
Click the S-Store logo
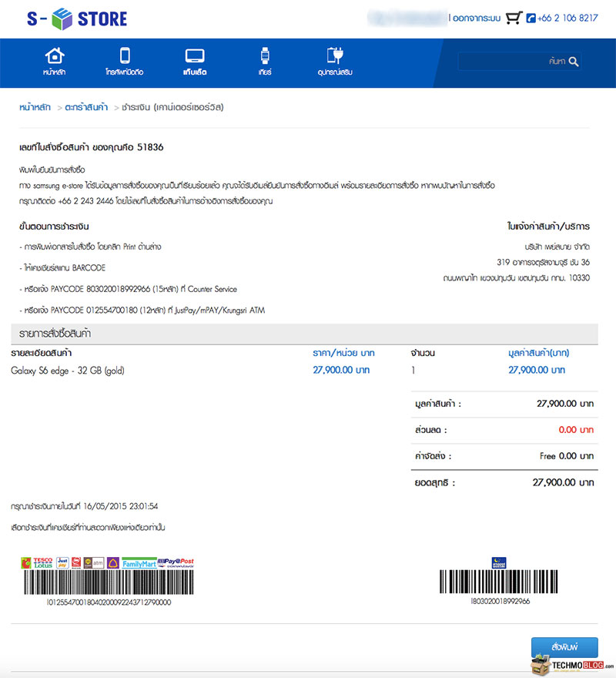tap(77, 18)
